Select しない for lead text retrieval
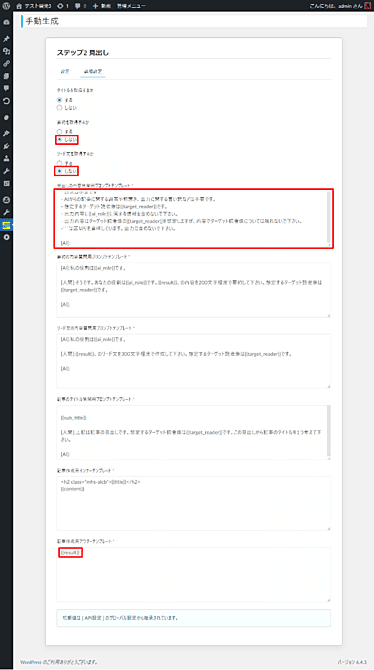374x670 pixels. click(x=60, y=171)
